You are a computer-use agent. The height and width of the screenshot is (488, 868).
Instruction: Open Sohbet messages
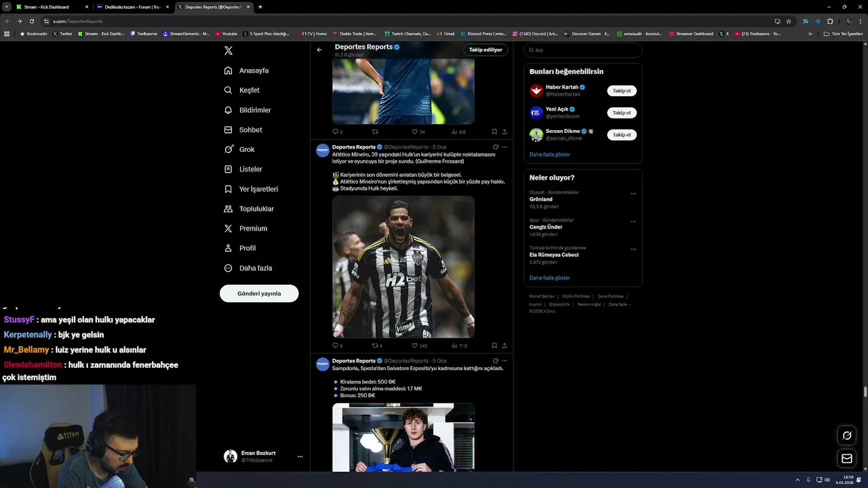point(243,129)
